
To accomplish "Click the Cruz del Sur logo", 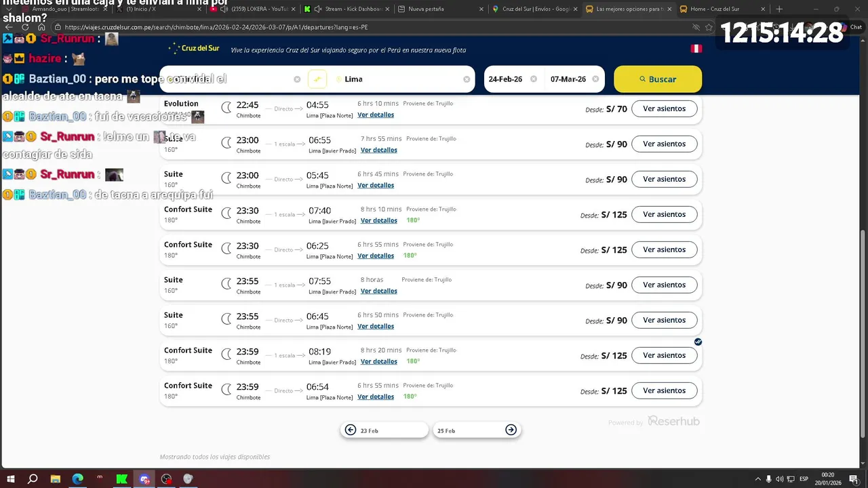I will [195, 49].
